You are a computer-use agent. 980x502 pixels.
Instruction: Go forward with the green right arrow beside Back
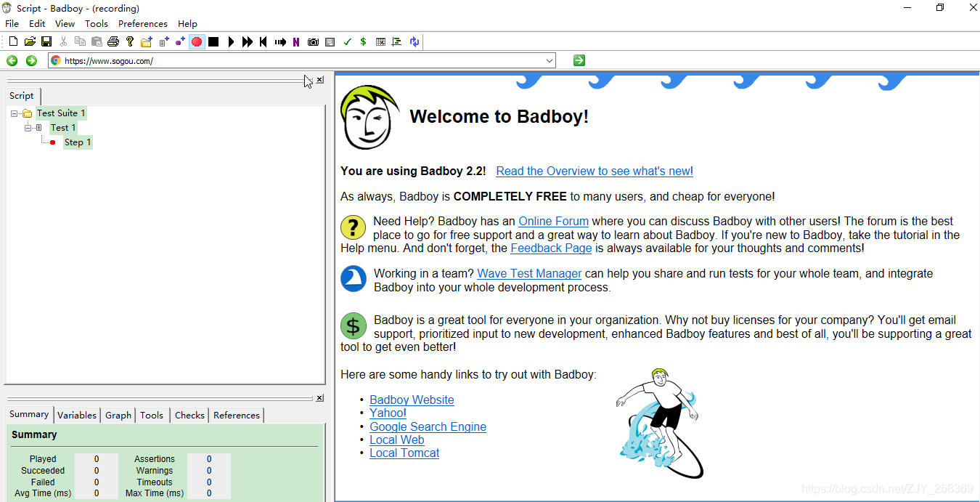tap(31, 60)
